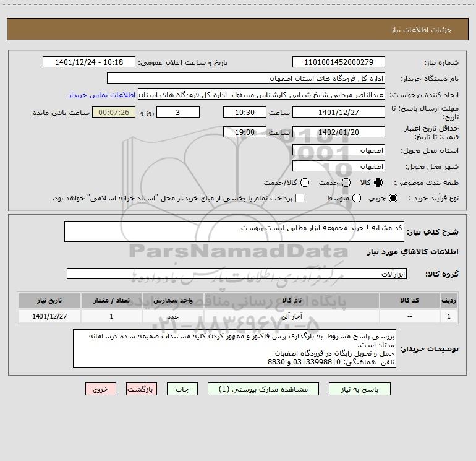The image size is (476, 461).
Task: Click the price validity date 1402/01/20 field
Action: coord(339,132)
